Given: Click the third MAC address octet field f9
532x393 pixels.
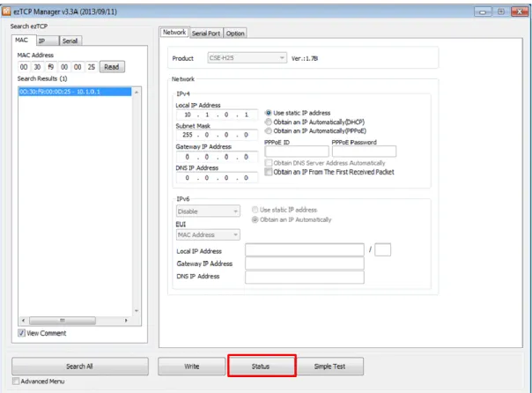Looking at the screenshot, I should coord(50,67).
